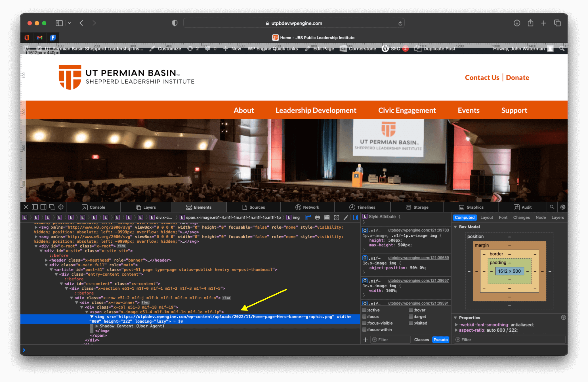Click the Donate link on page
This screenshot has width=588, height=382.
pyautogui.click(x=517, y=77)
